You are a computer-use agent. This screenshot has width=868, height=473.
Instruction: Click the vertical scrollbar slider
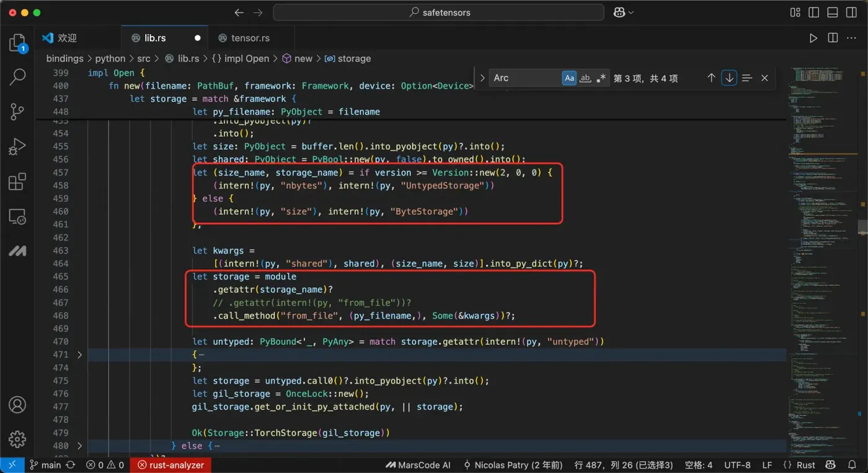click(x=862, y=228)
